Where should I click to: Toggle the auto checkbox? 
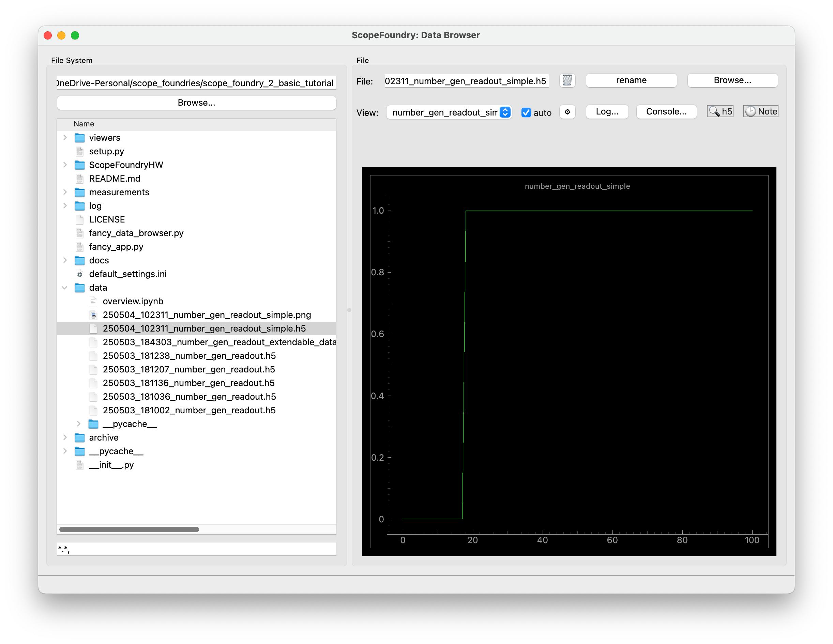[526, 112]
